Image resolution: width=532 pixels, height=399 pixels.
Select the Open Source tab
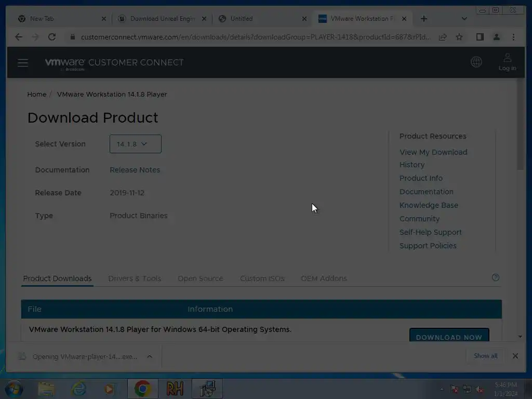[200, 278]
